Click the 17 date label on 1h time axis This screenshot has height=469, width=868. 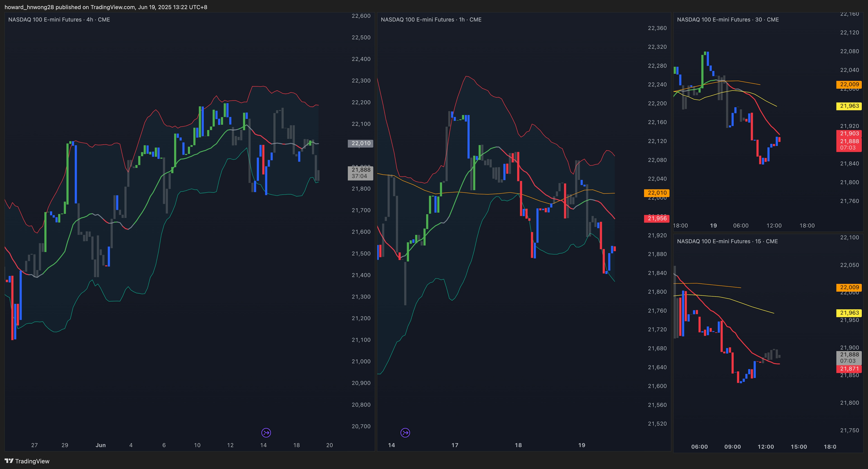(455, 445)
